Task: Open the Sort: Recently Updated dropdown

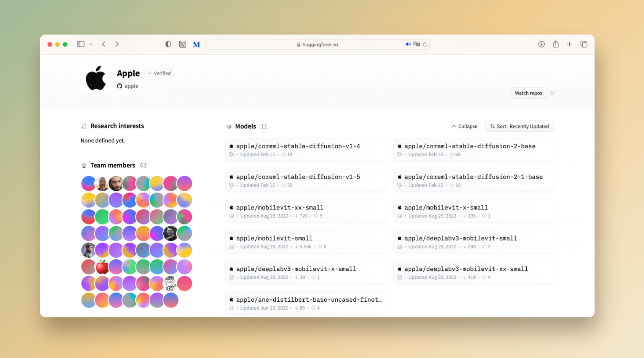Action: (x=519, y=126)
